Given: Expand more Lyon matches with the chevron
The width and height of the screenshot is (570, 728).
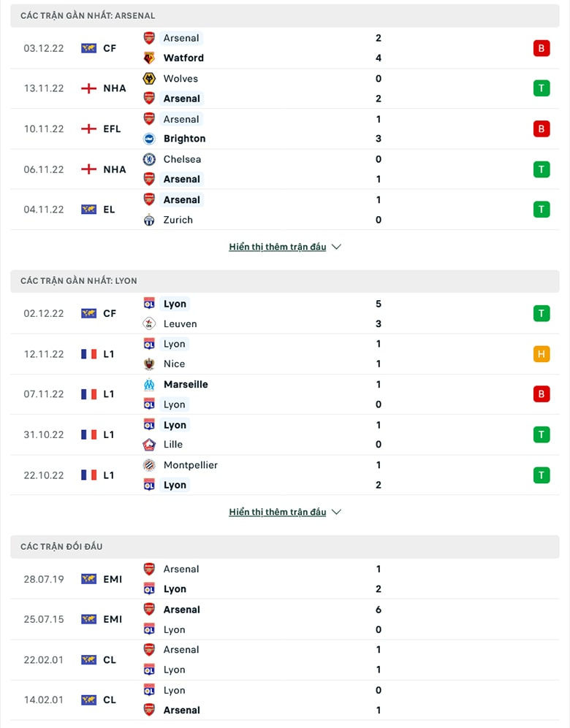Looking at the screenshot, I should pos(336,512).
